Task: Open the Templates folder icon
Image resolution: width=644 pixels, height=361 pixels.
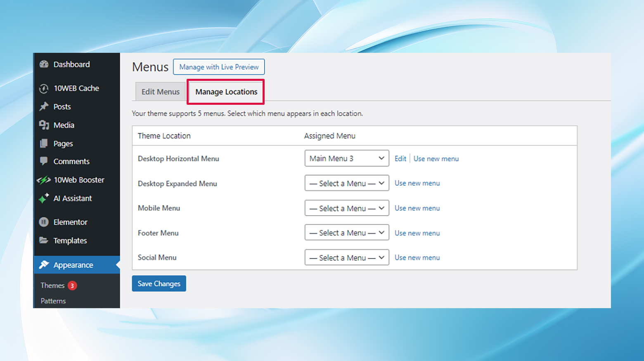Action: (44, 241)
